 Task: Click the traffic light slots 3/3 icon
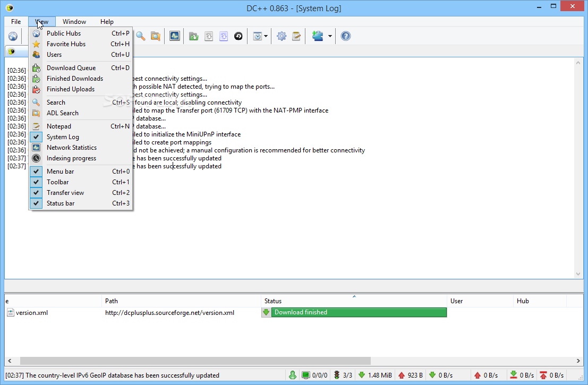click(x=337, y=375)
